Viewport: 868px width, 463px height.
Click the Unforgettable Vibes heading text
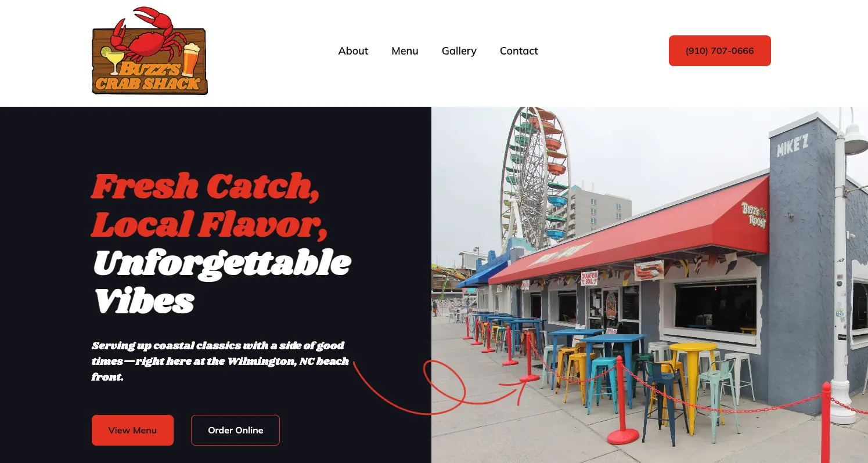point(221,282)
